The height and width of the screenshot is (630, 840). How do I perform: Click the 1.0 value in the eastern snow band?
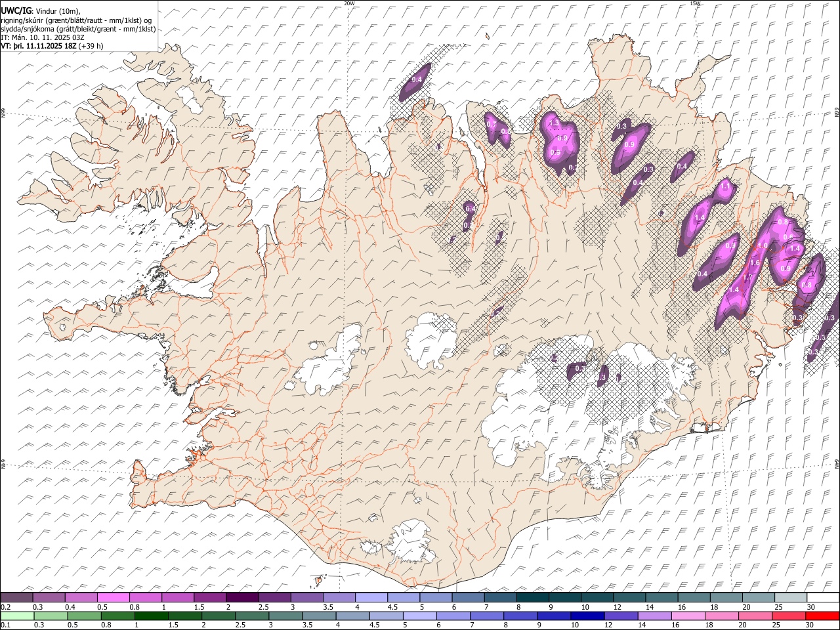pyautogui.click(x=763, y=246)
